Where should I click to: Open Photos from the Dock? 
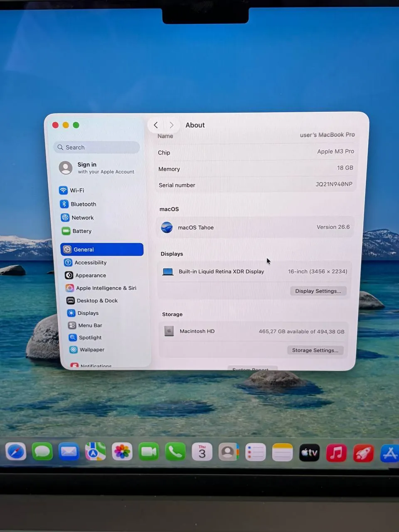[122, 452]
